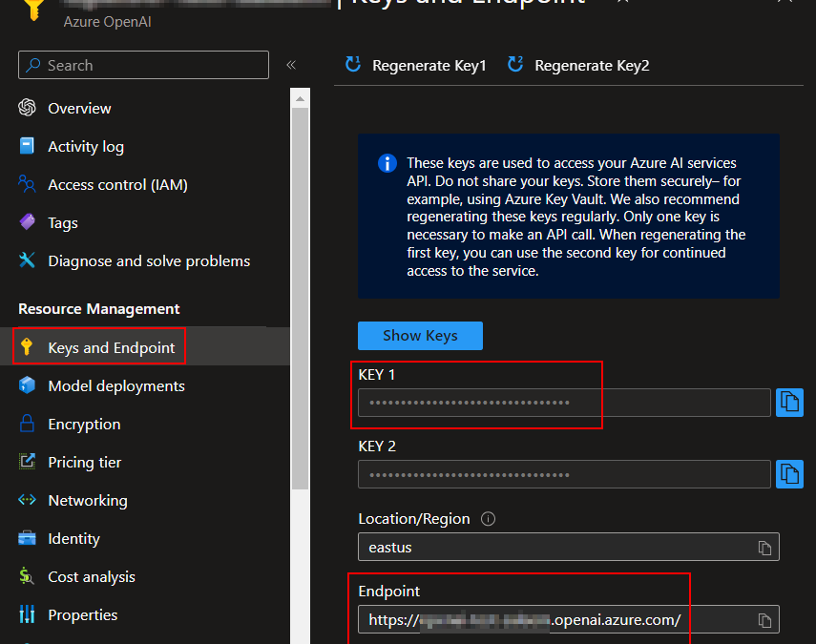The image size is (816, 644).
Task: Copy KEY 1 to clipboard
Action: coord(789,403)
